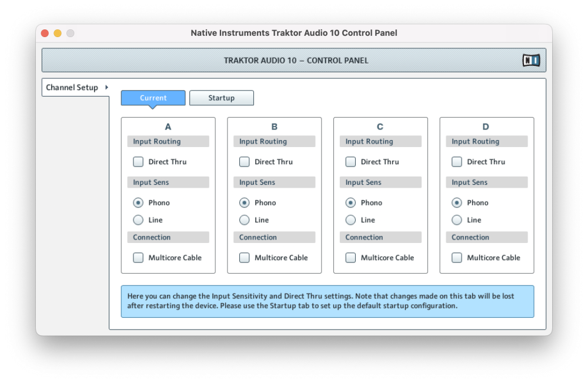Expand the Channel Setup arrow
This screenshot has width=588, height=383.
click(x=106, y=88)
